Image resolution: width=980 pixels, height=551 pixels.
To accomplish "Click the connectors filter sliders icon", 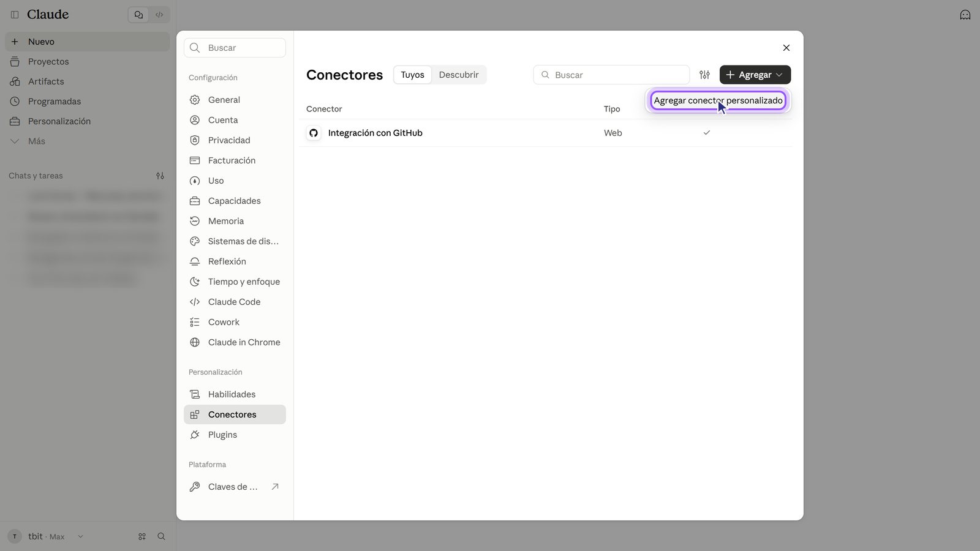I will pos(704,75).
